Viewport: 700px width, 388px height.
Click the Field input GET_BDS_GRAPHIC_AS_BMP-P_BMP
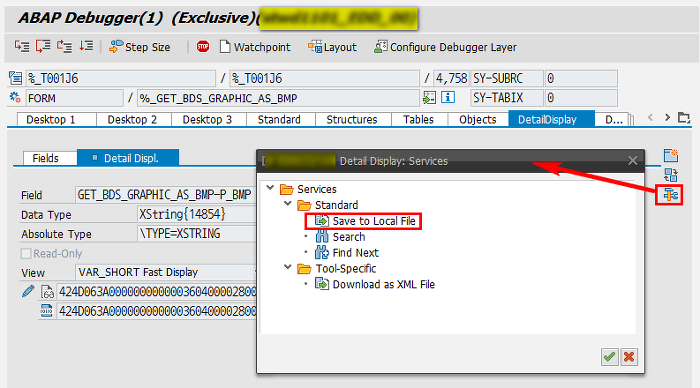[166, 195]
